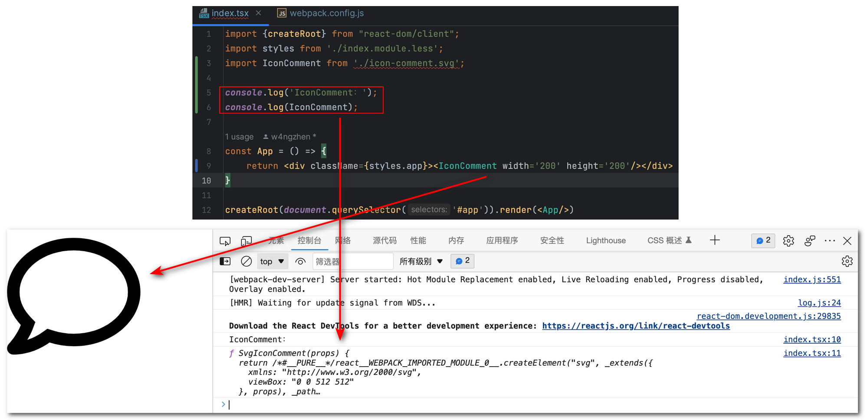
Task: Open the Lighthouse tab
Action: tap(606, 240)
